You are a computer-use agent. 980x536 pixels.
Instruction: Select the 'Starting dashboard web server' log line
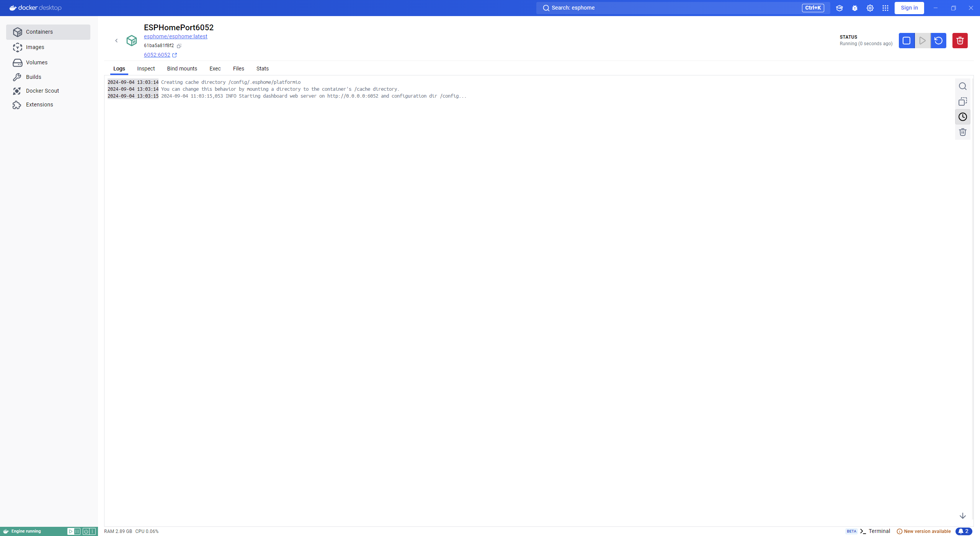(314, 96)
